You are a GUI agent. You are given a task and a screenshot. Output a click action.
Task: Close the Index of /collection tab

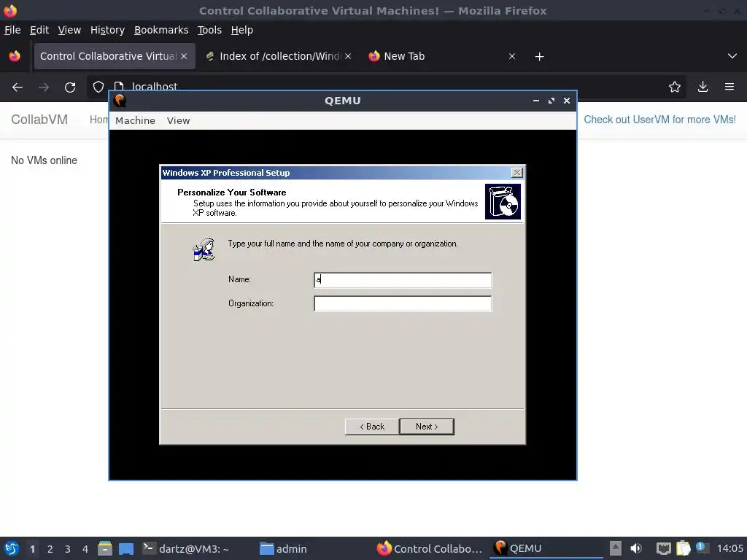pos(348,56)
